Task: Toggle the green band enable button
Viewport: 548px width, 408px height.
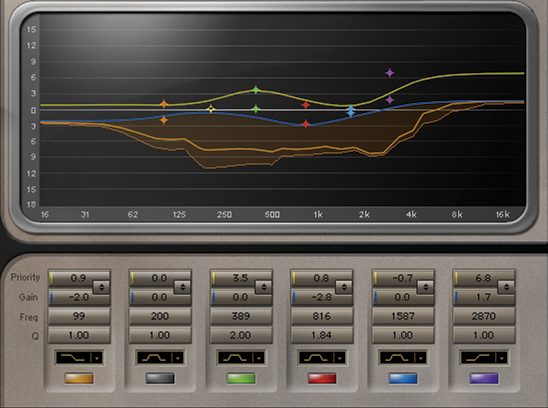Action: [241, 378]
